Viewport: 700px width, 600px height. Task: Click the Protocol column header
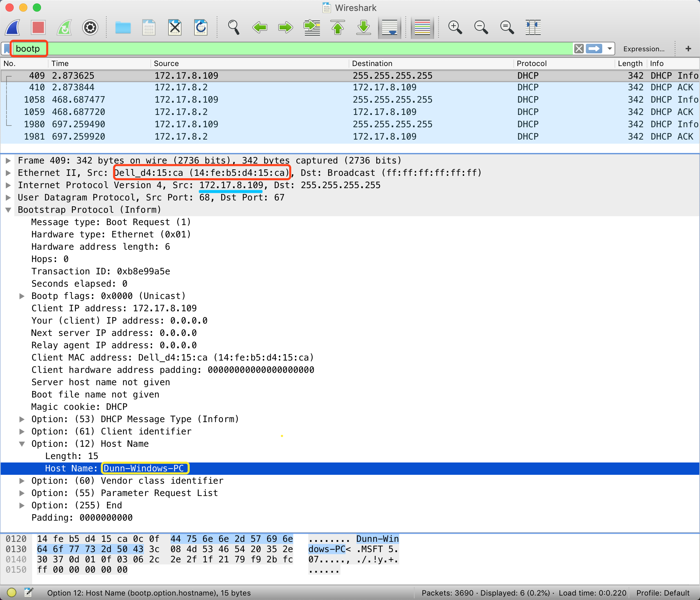click(531, 63)
